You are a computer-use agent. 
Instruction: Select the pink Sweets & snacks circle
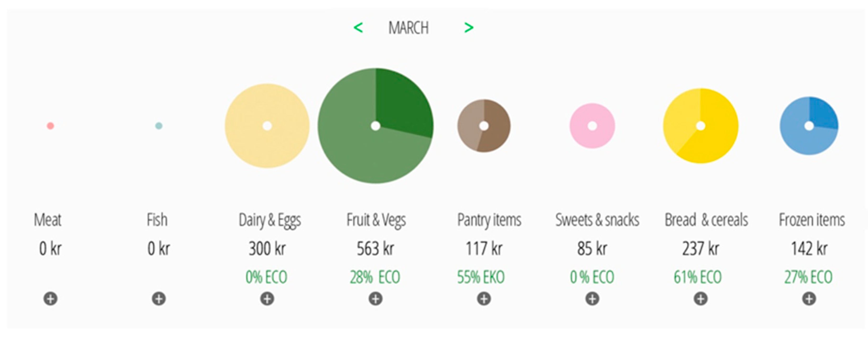592,126
